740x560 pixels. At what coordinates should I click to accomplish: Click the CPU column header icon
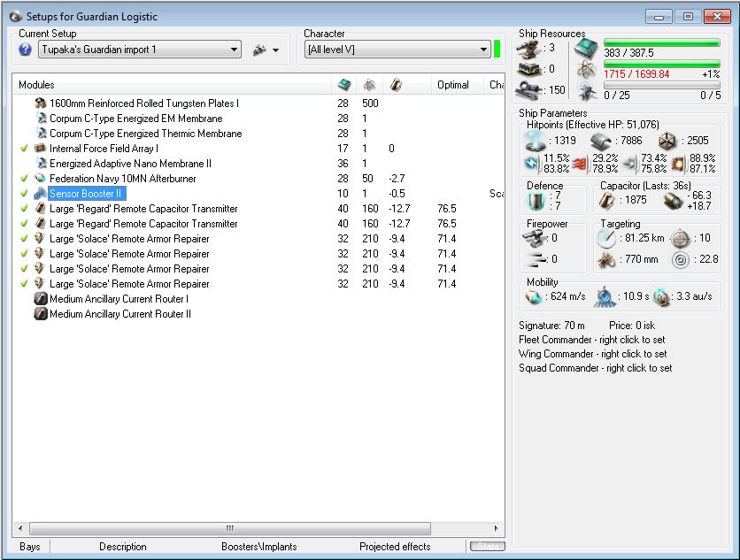344,85
